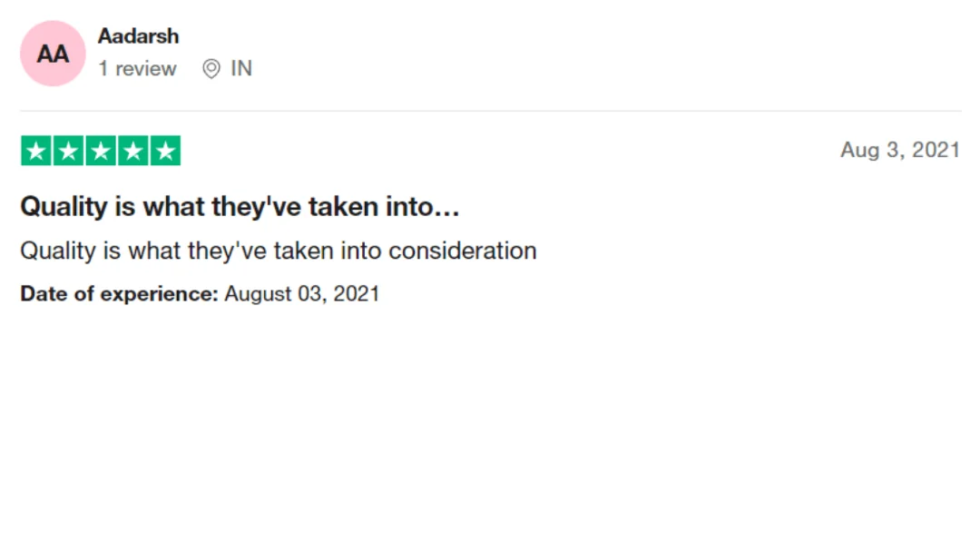
Task: Click the Aug 3, 2021 review date
Action: point(899,150)
